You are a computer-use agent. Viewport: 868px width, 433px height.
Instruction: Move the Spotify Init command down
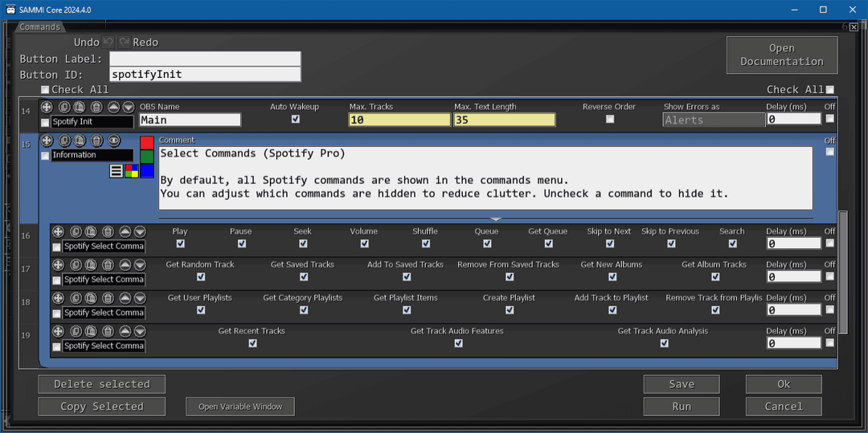pyautogui.click(x=129, y=107)
